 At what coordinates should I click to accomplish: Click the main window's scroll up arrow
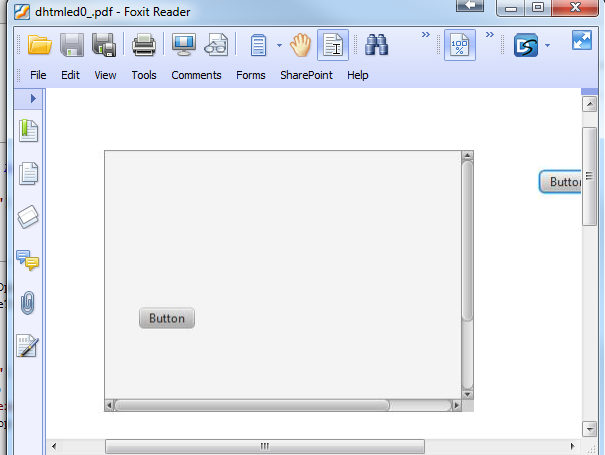point(590,104)
